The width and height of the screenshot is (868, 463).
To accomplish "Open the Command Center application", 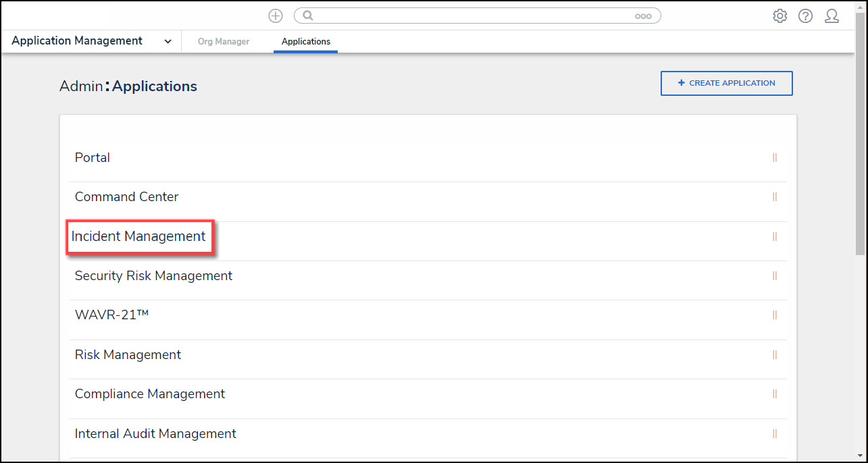I will [127, 197].
